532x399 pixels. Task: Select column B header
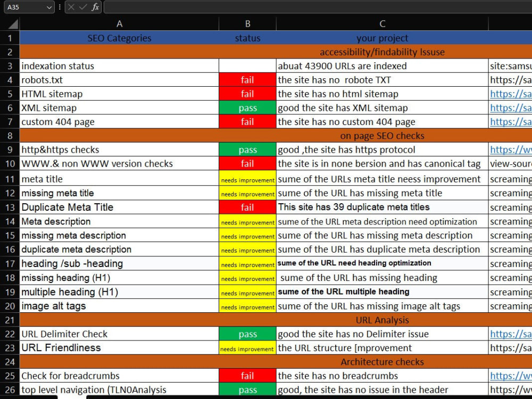click(x=248, y=24)
